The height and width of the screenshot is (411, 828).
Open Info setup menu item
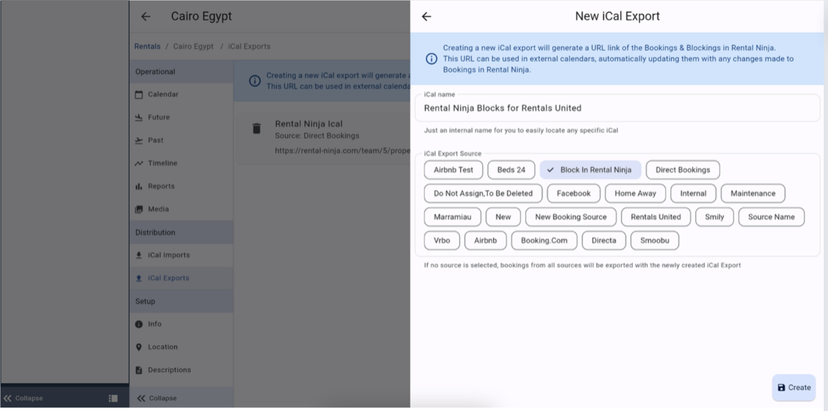pyautogui.click(x=181, y=324)
